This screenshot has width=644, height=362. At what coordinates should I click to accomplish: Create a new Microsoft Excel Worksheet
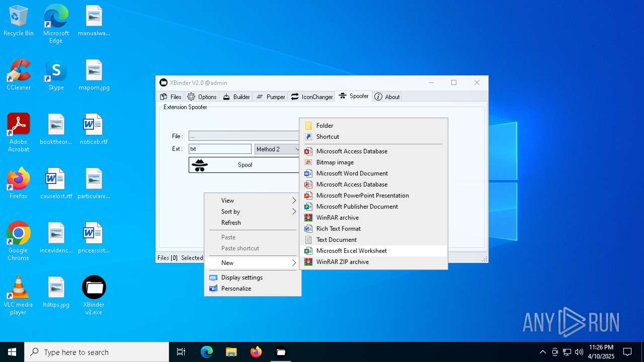[373, 250]
